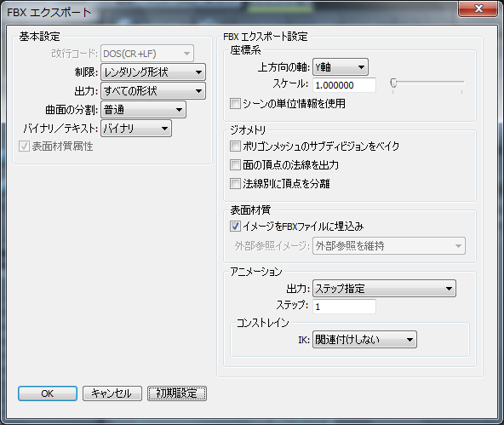Open the 制限 dropdown (レンダリング形状)
Screen dimensions: 504x425
[153, 72]
